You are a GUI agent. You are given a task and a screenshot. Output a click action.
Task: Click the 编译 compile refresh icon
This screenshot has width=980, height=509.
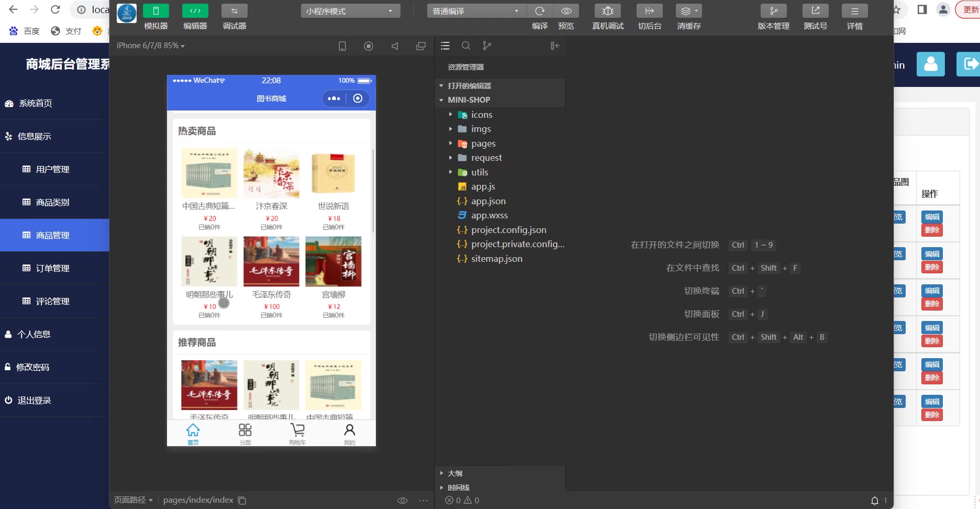pyautogui.click(x=540, y=11)
